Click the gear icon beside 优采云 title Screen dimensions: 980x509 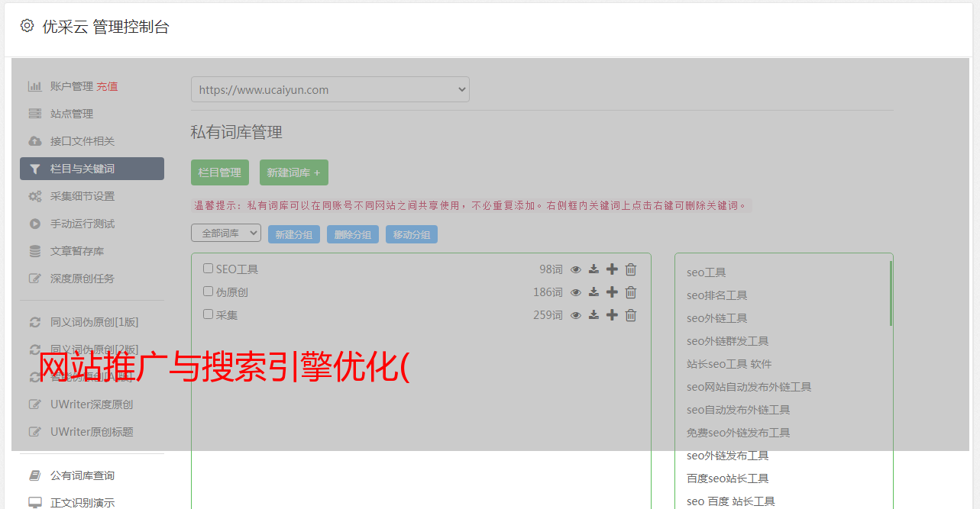click(27, 26)
